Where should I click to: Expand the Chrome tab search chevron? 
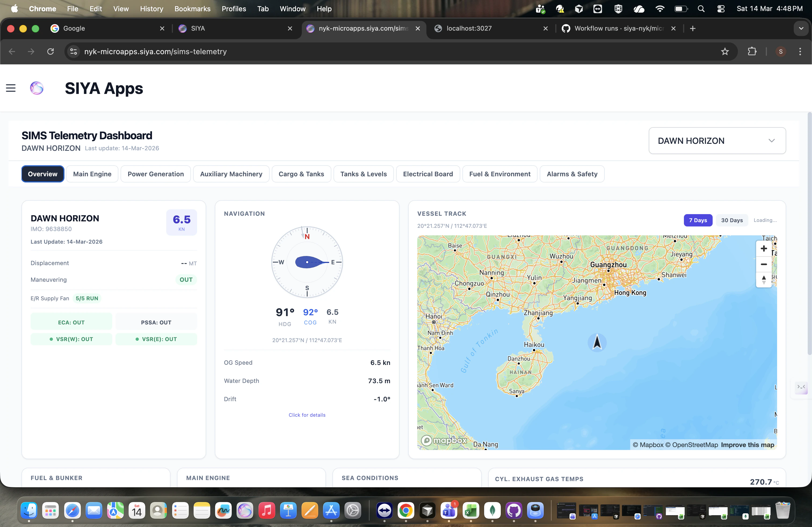pyautogui.click(x=801, y=29)
